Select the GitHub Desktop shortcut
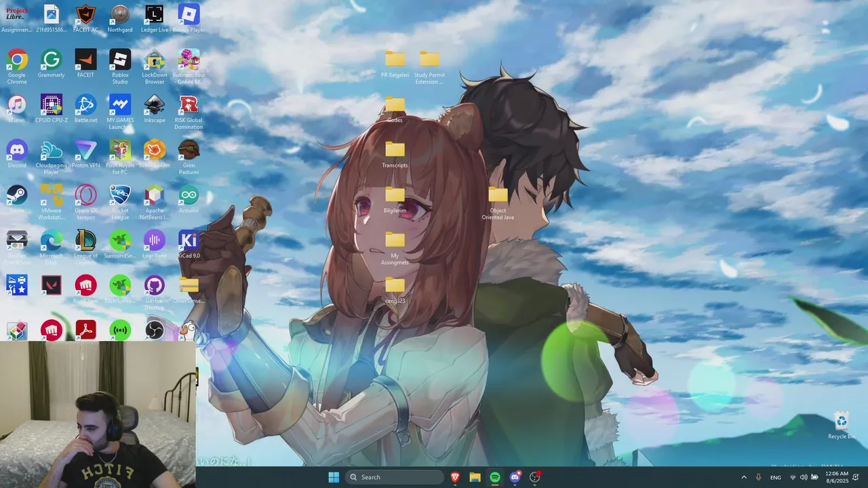The width and height of the screenshot is (868, 488). [155, 293]
